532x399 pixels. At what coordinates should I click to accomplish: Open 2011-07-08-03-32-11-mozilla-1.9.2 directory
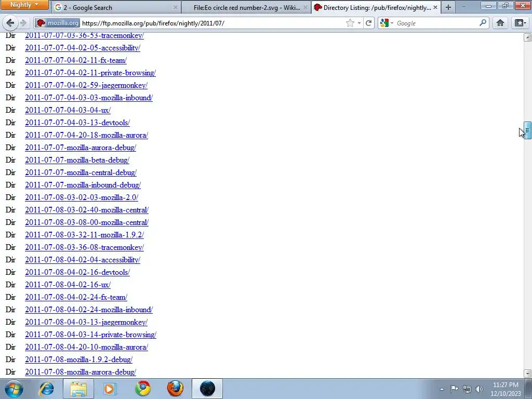pos(85,235)
